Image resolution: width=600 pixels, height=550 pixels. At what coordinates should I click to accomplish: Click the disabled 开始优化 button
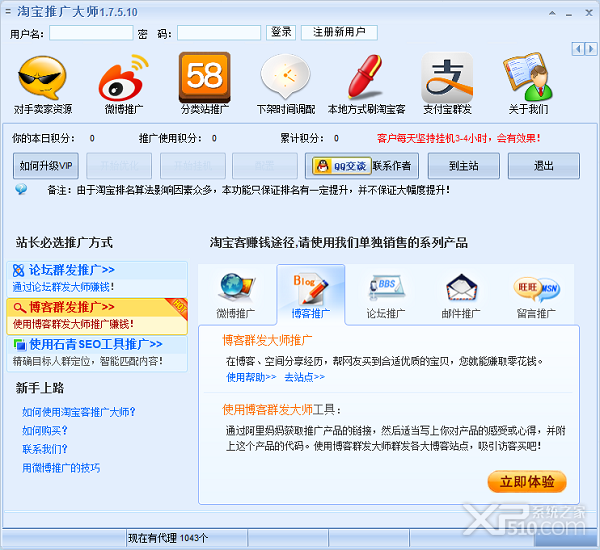[119, 166]
